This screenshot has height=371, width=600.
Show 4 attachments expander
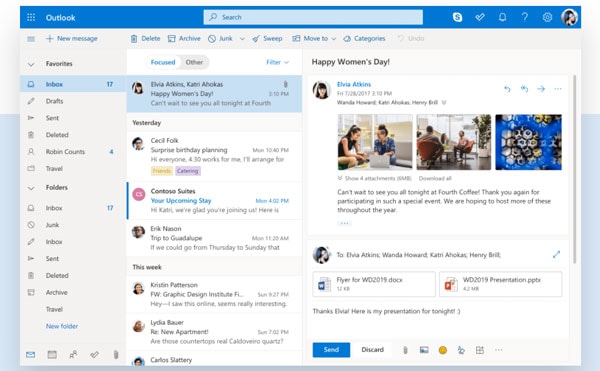point(375,178)
